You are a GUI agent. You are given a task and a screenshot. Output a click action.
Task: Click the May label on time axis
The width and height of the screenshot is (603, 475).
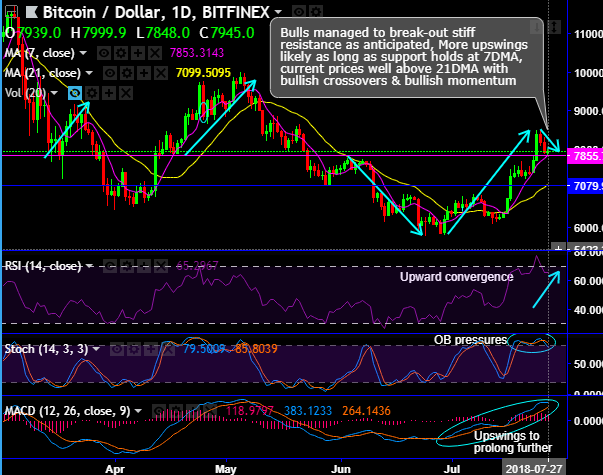(x=226, y=469)
